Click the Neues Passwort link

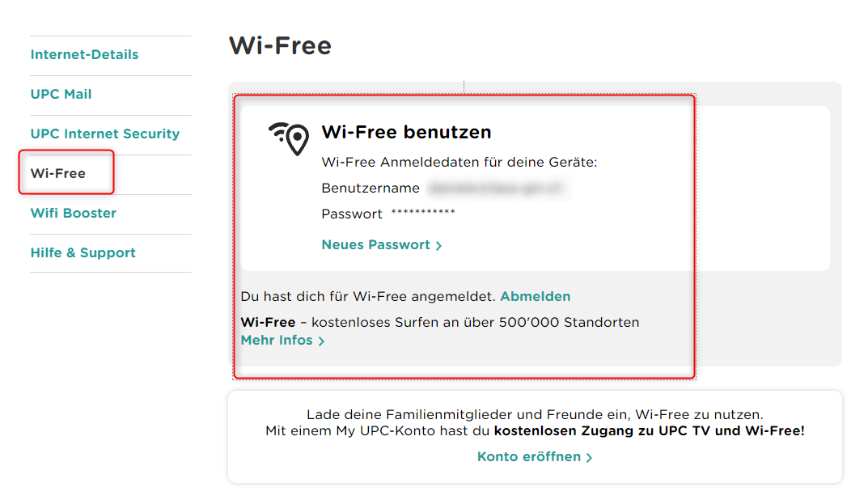coord(376,245)
